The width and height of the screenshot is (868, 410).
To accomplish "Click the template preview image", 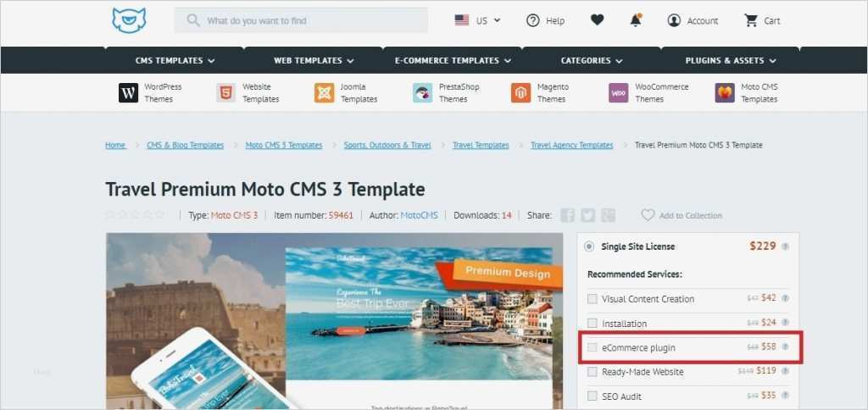I will pos(334,321).
